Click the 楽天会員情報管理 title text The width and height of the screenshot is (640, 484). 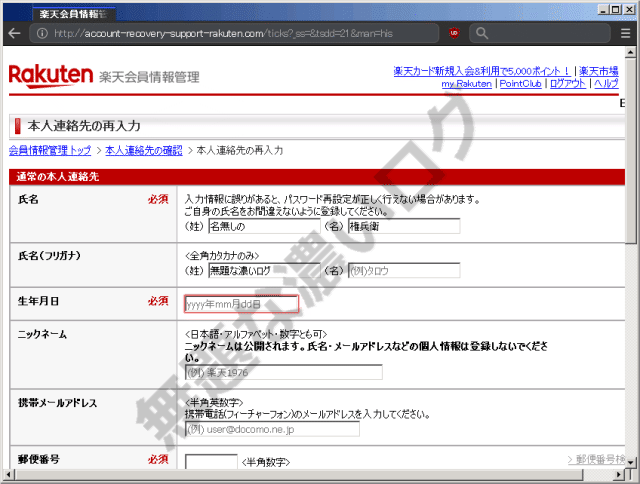point(149,77)
